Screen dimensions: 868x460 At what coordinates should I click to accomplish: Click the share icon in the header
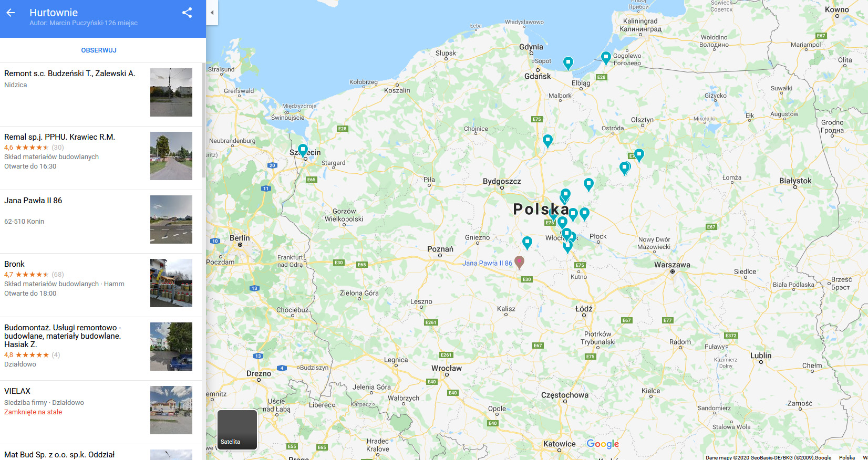pos(187,13)
